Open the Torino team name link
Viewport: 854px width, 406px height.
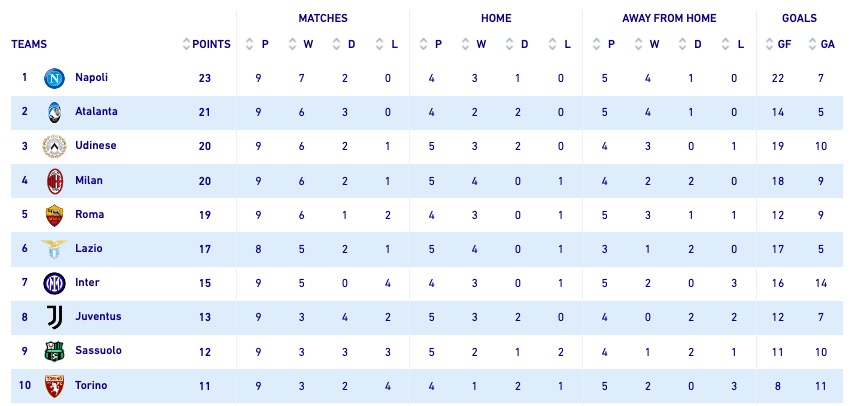[x=91, y=386]
